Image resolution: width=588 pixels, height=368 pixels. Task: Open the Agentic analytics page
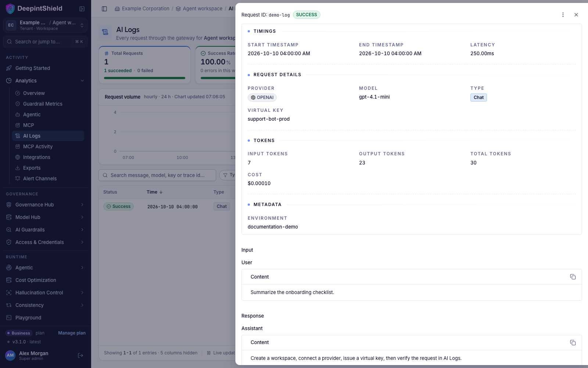[48, 114]
